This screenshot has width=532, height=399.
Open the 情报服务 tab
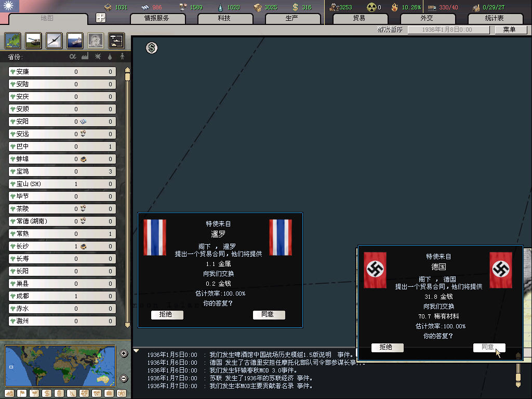157,18
